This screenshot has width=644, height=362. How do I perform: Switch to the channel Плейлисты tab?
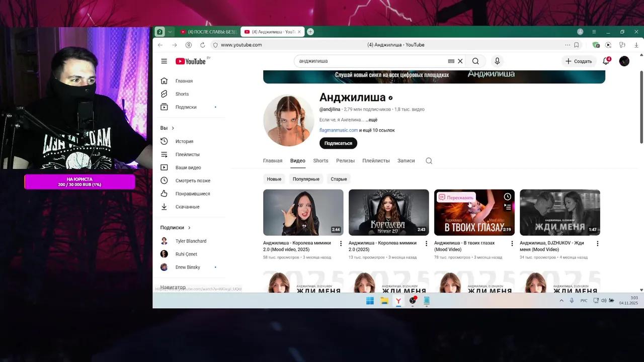tap(376, 161)
